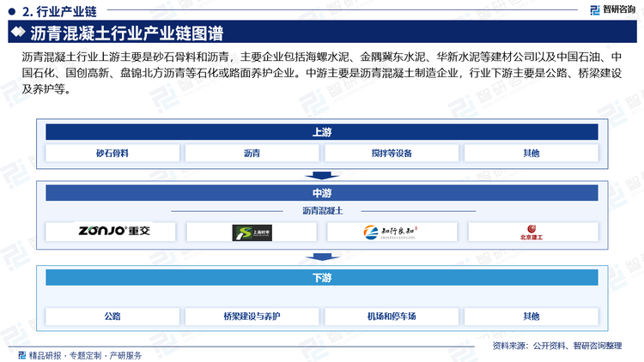The width and height of the screenshot is (644, 362).
Task: Click the 中游 header bar
Action: click(322, 193)
